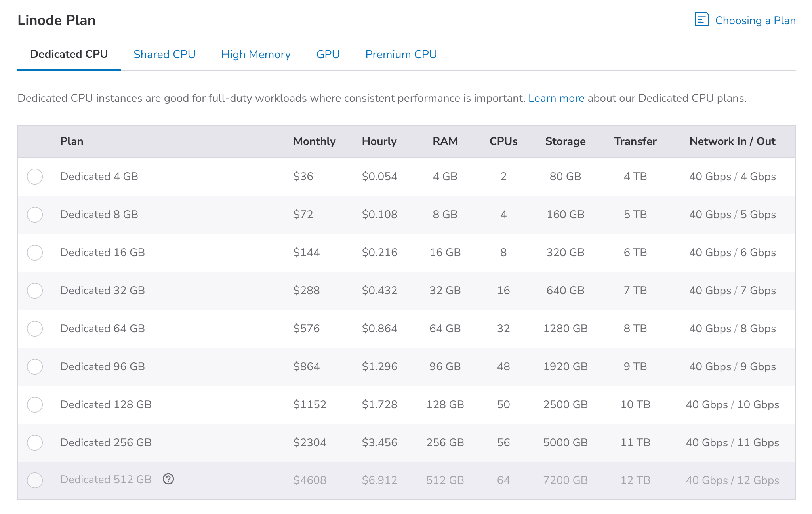
Task: Click the Monthly column header
Action: point(314,141)
